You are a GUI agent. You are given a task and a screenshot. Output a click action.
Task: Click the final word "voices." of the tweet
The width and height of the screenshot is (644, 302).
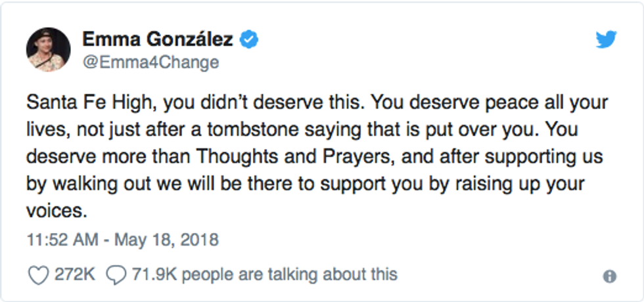[57, 211]
